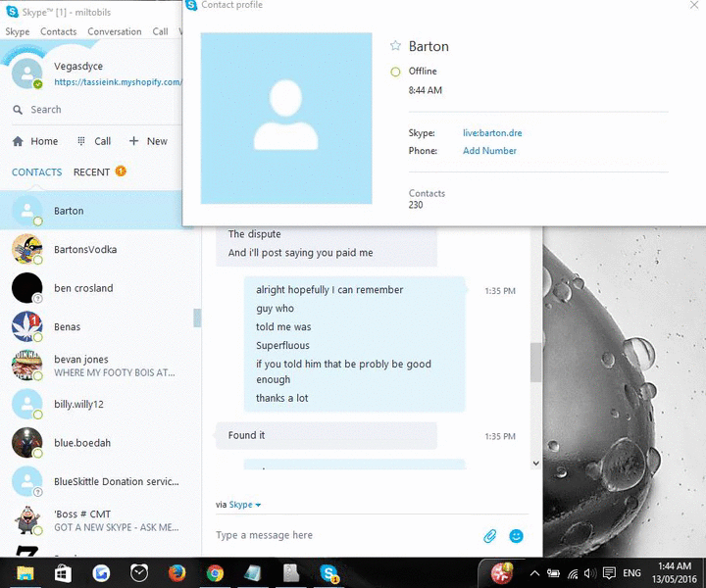706x588 pixels.
Task: Click the paperclip attach file icon
Action: tap(490, 536)
